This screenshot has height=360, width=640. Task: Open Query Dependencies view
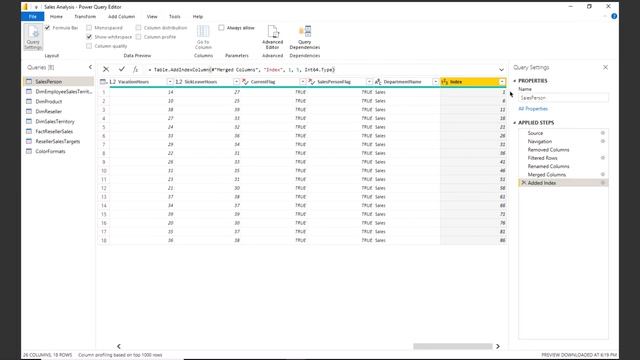tap(304, 37)
